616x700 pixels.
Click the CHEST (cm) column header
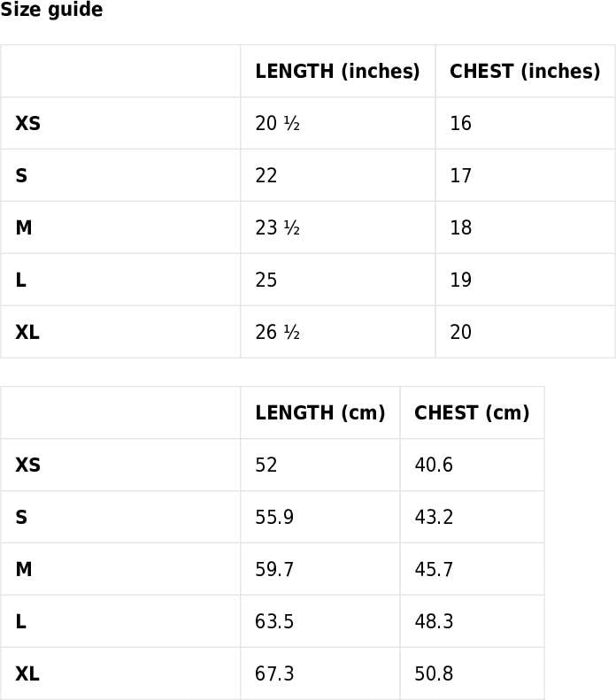[x=472, y=413]
